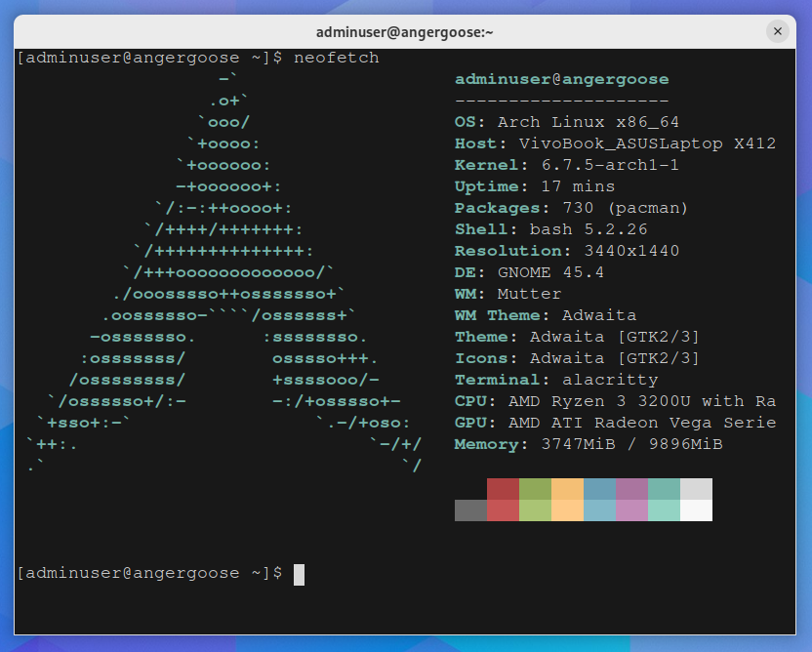812x652 pixels.
Task: Select the Resolution: 3440x1440 line
Action: pyautogui.click(x=567, y=251)
